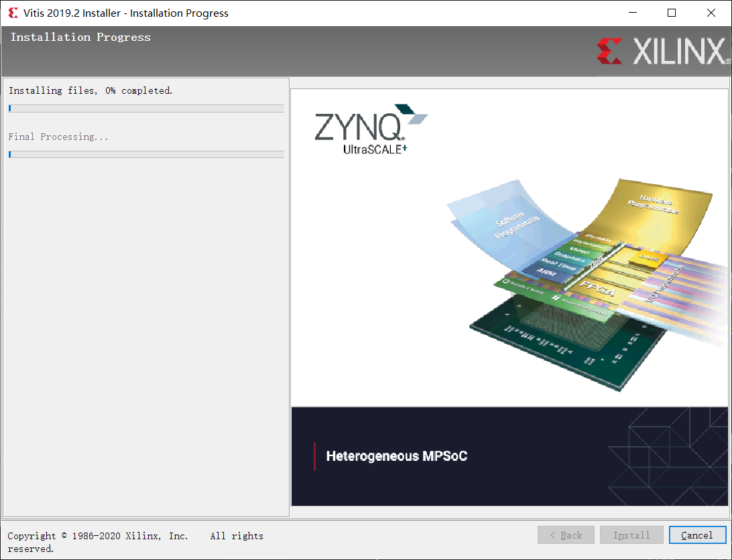Click the 'Installing files, 0% completed.' text
Screen dimensions: 732x560
click(90, 90)
